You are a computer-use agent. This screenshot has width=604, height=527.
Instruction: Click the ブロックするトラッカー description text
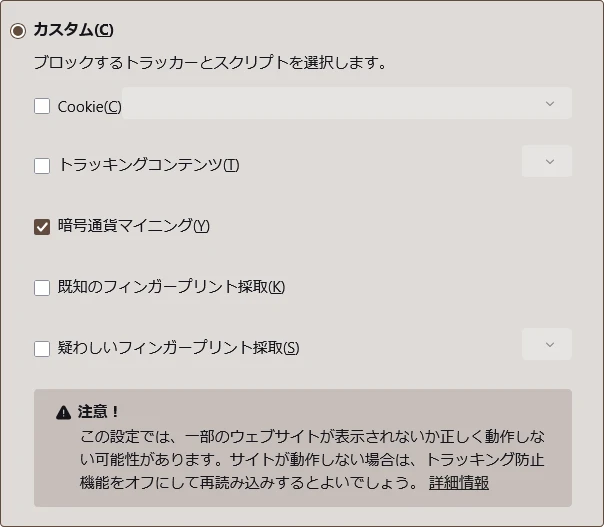coord(210,62)
